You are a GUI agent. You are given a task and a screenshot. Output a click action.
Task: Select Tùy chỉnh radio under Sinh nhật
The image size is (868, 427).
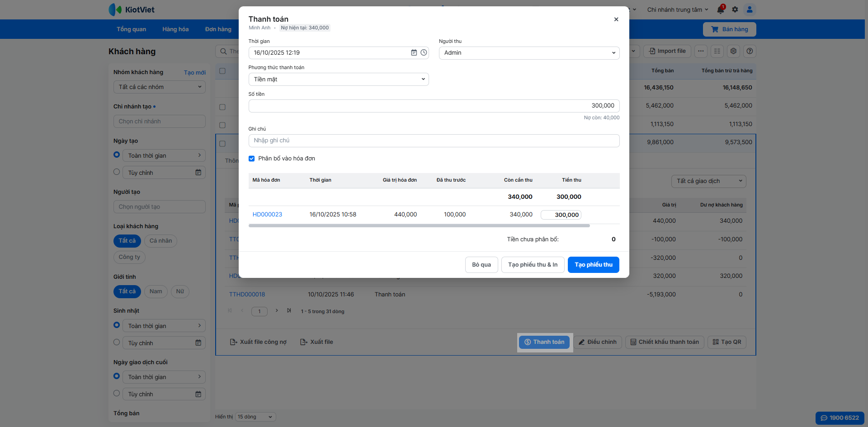(117, 342)
